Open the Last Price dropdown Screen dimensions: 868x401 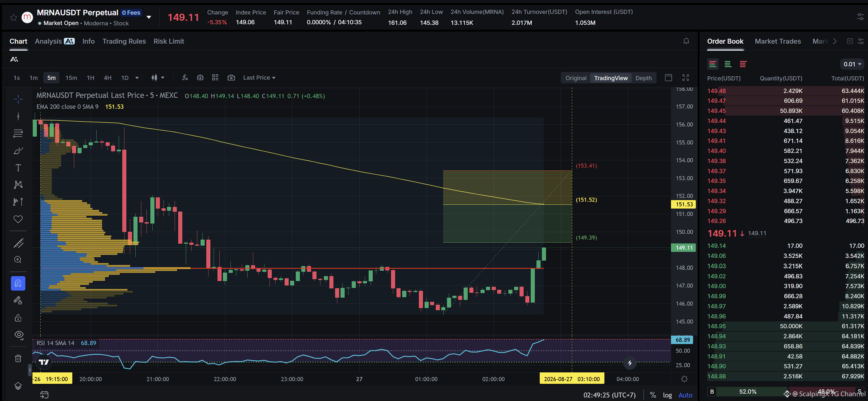click(259, 78)
